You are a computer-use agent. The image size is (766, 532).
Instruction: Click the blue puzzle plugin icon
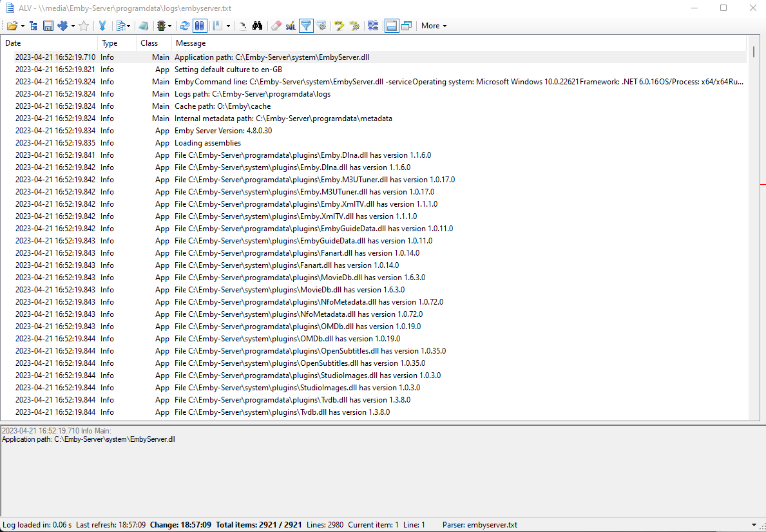pyautogui.click(x=62, y=26)
